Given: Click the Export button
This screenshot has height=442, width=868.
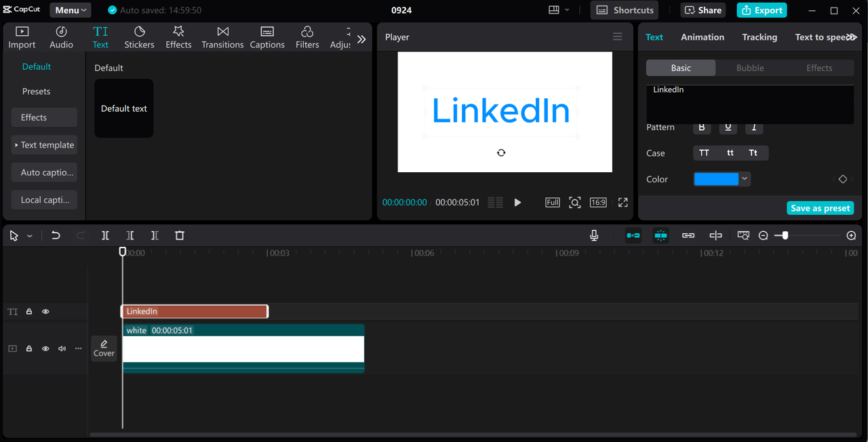Looking at the screenshot, I should click(762, 10).
